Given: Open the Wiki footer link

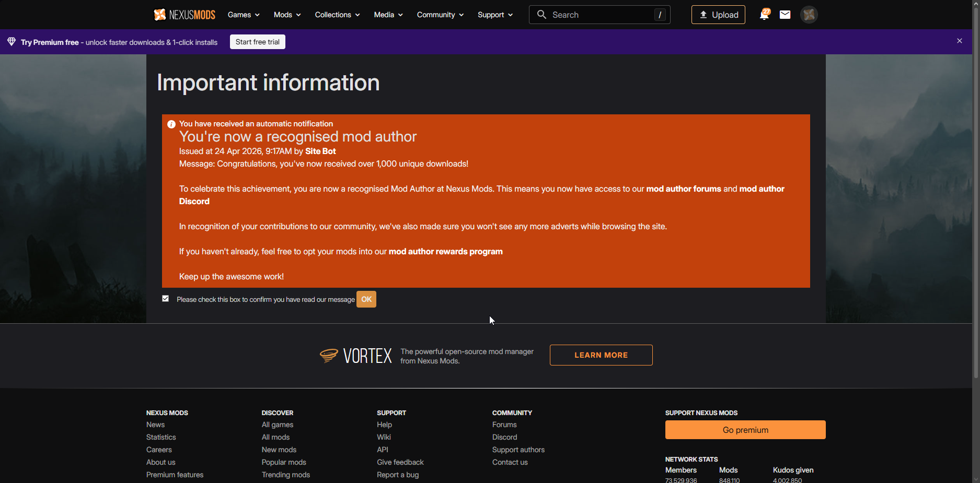Looking at the screenshot, I should pos(384,437).
